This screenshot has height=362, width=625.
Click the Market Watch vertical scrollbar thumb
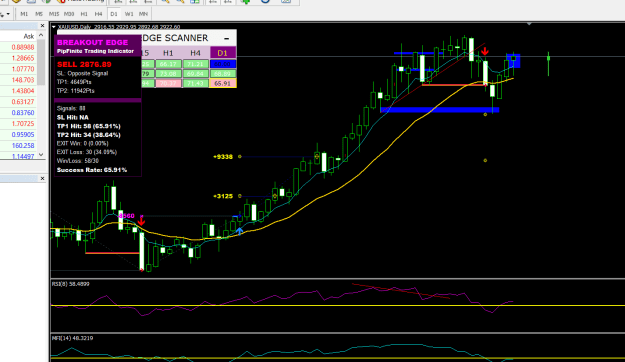pyautogui.click(x=41, y=61)
